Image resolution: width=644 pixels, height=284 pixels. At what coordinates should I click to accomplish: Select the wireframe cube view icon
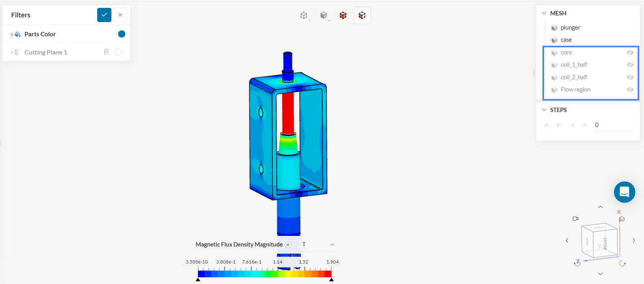tap(304, 15)
